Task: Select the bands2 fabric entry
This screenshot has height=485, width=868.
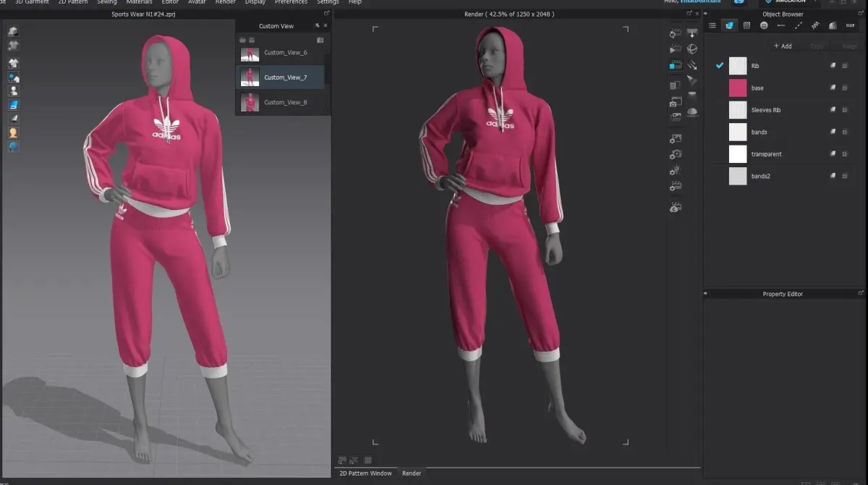Action: coord(785,176)
